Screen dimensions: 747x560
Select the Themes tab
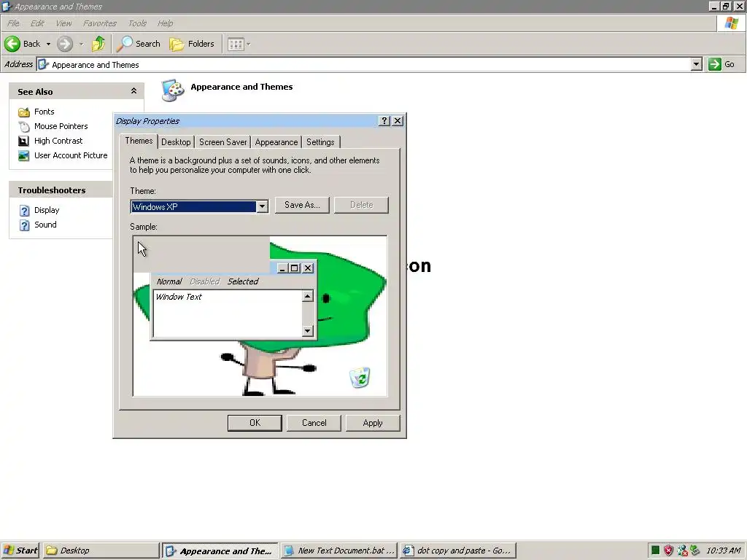pos(139,141)
